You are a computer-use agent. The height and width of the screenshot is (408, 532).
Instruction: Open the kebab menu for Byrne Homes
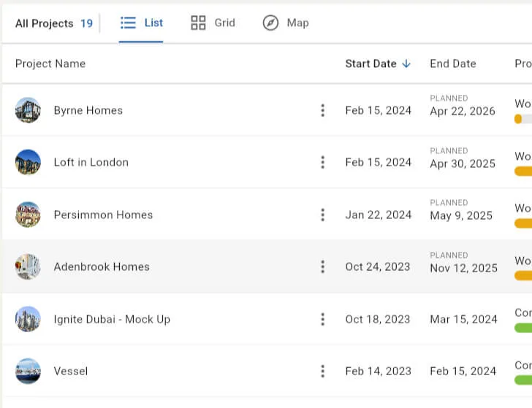coord(322,110)
